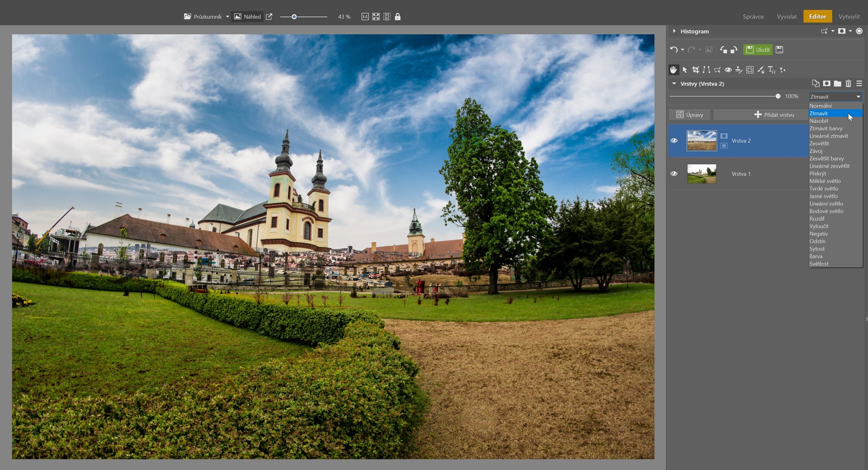868x470 pixels.
Task: Duplicate layer via copy icon
Action: click(815, 83)
